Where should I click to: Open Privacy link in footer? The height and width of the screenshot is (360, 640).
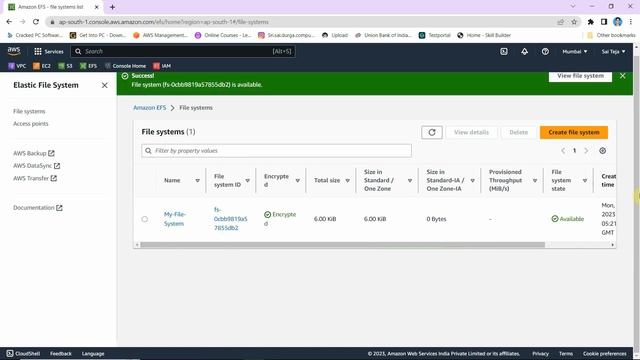(x=540, y=353)
